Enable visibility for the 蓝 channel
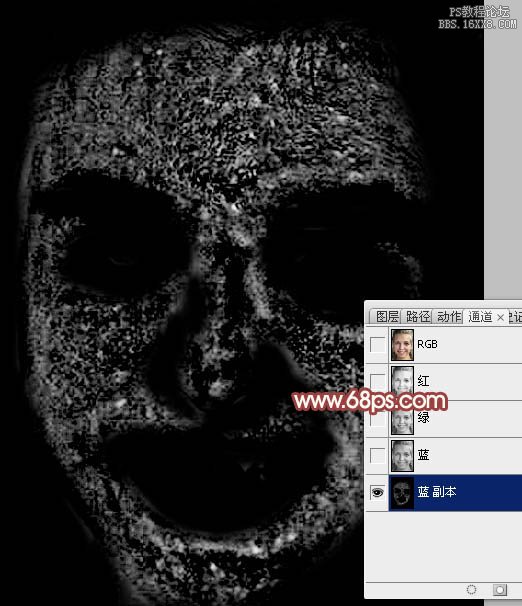Screen dimensions: 522x606 tap(377, 455)
